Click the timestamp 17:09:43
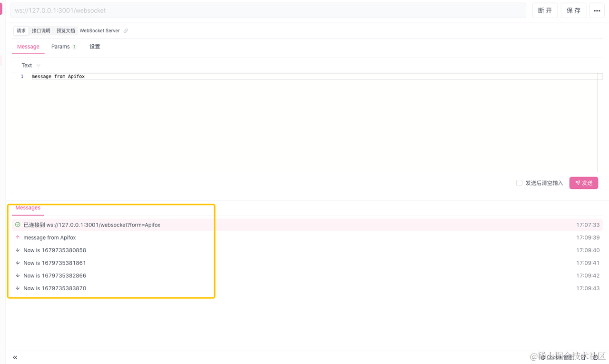Viewport: 609px width, 364px height. 588,288
